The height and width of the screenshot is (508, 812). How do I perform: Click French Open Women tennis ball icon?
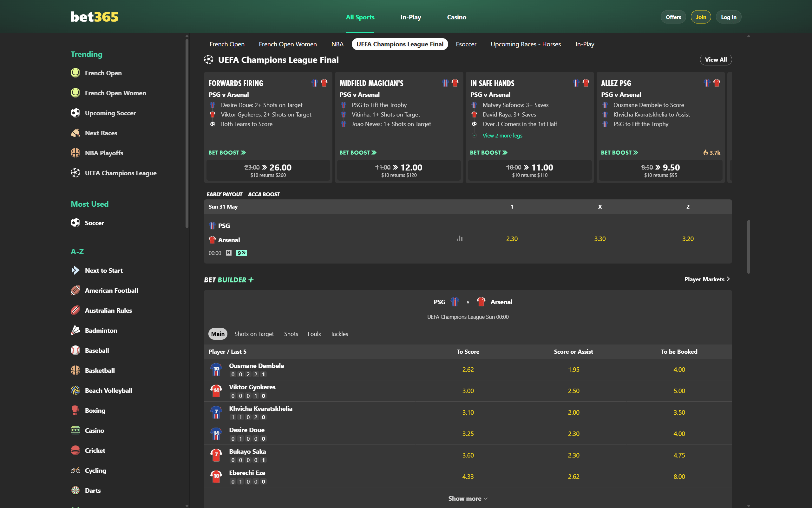[75, 93]
